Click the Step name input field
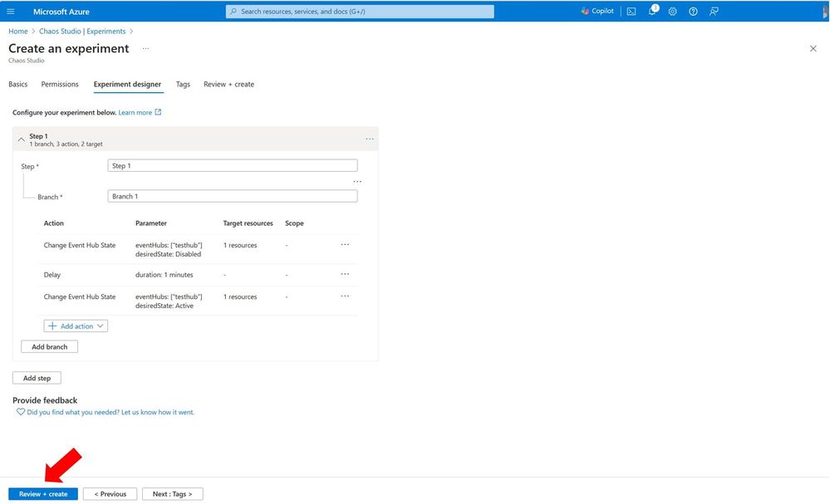Image resolution: width=830 pixels, height=504 pixels. pyautogui.click(x=233, y=165)
